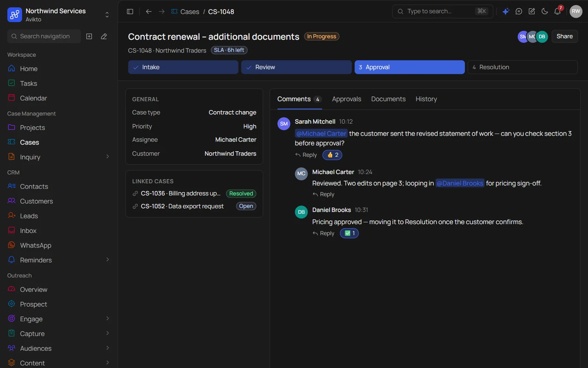
Task: Select the Comments tab
Action: point(300,99)
